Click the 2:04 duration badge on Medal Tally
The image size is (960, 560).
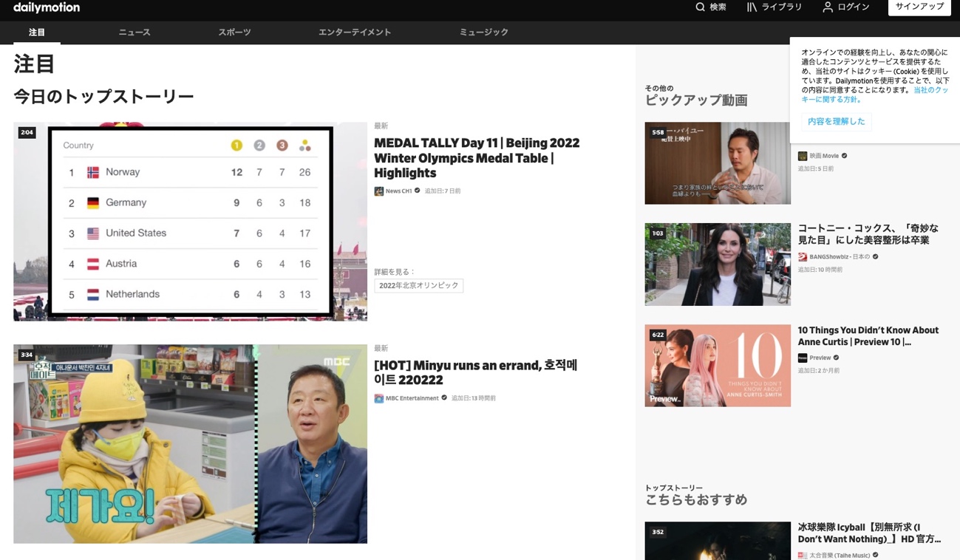click(27, 133)
